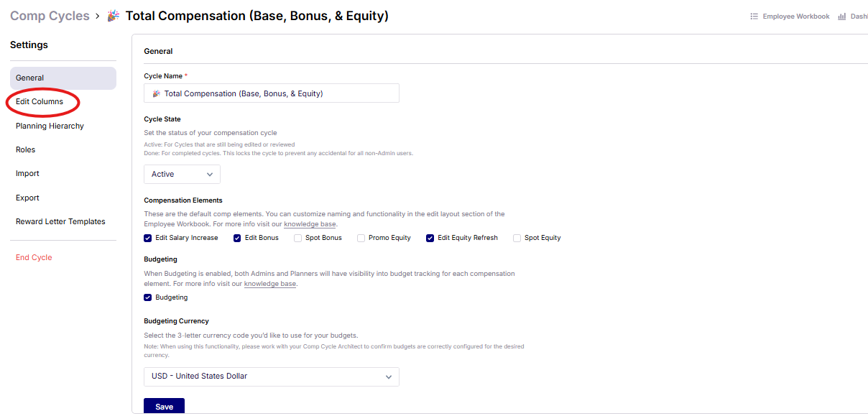Enable the Spot Equity checkbox
868x416 pixels.
(x=517, y=238)
